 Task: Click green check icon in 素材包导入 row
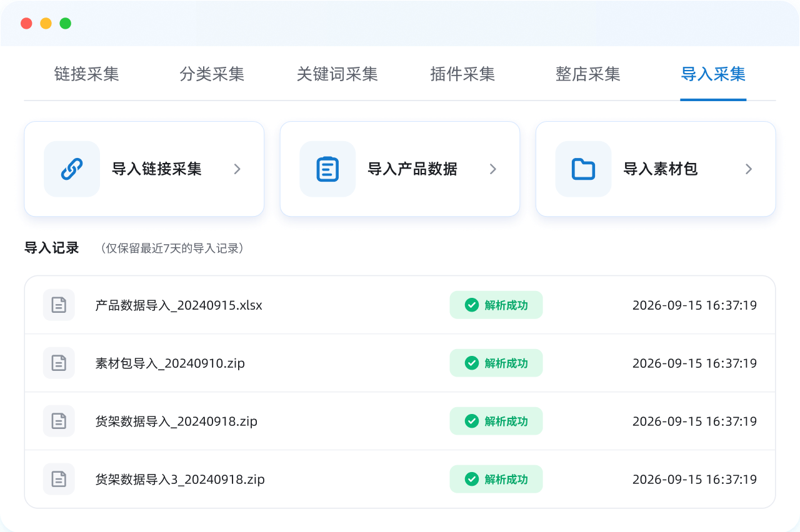[x=472, y=363]
